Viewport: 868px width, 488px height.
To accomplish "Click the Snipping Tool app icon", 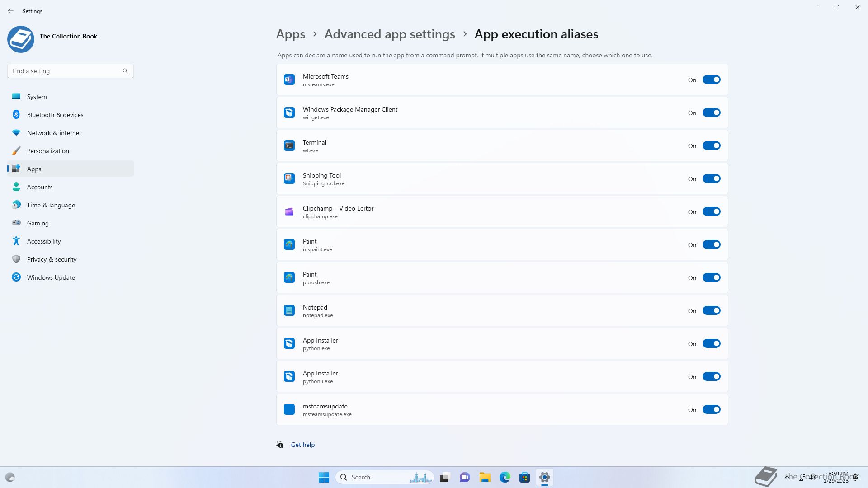I will pyautogui.click(x=289, y=178).
